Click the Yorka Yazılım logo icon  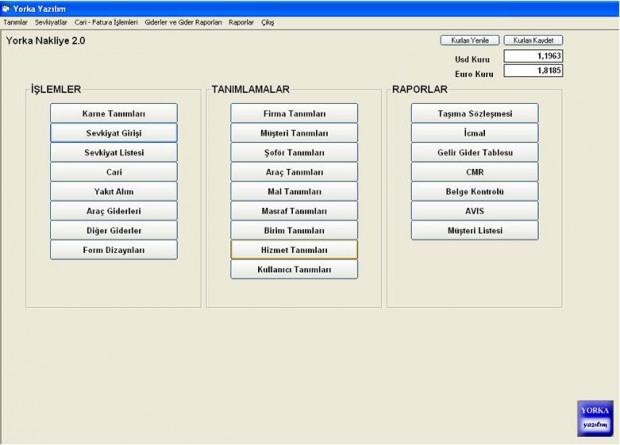tap(595, 418)
